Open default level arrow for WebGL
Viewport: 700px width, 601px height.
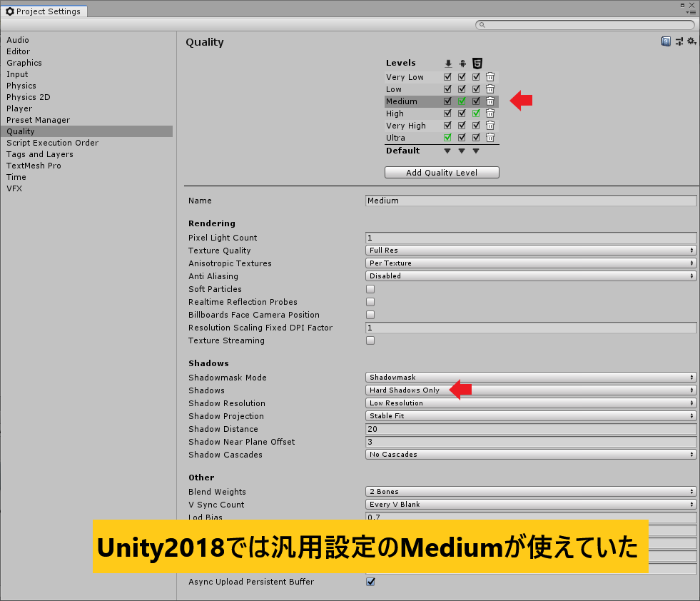476,151
